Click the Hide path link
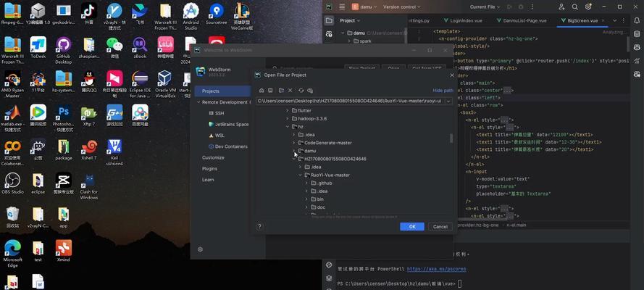 pyautogui.click(x=443, y=91)
